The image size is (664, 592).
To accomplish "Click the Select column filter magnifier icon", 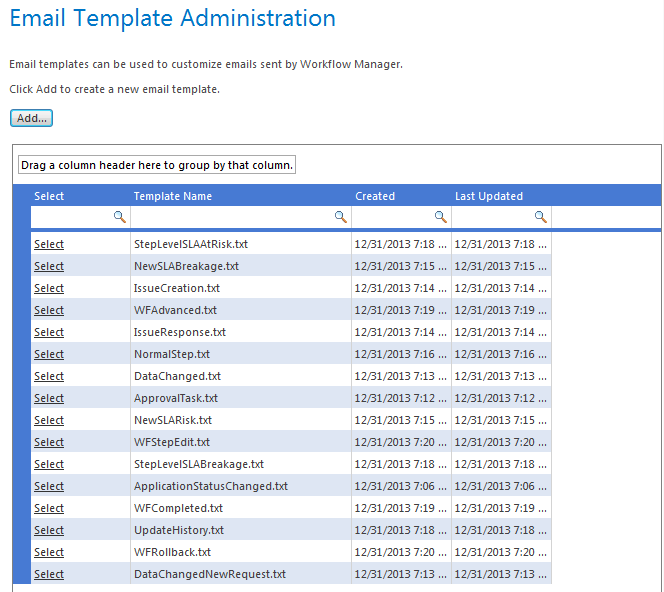I will click(x=120, y=217).
